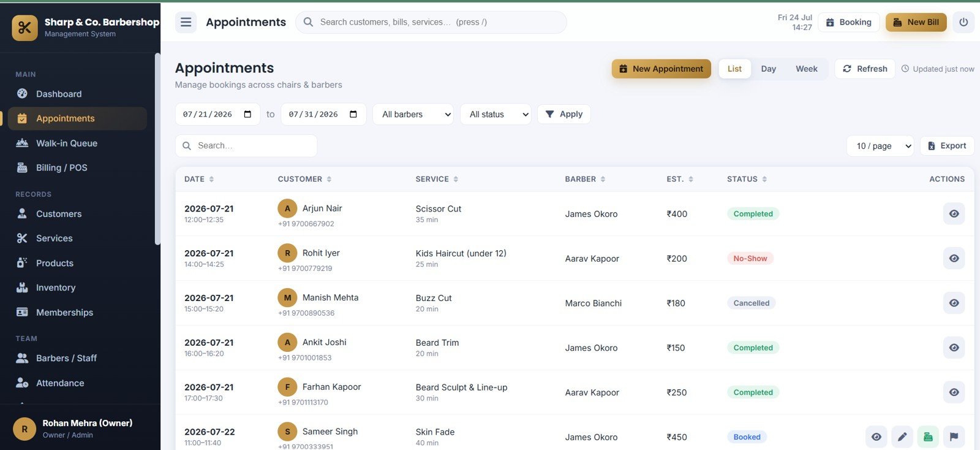980x450 pixels.
Task: Open calendar picker for start date
Action: (247, 114)
